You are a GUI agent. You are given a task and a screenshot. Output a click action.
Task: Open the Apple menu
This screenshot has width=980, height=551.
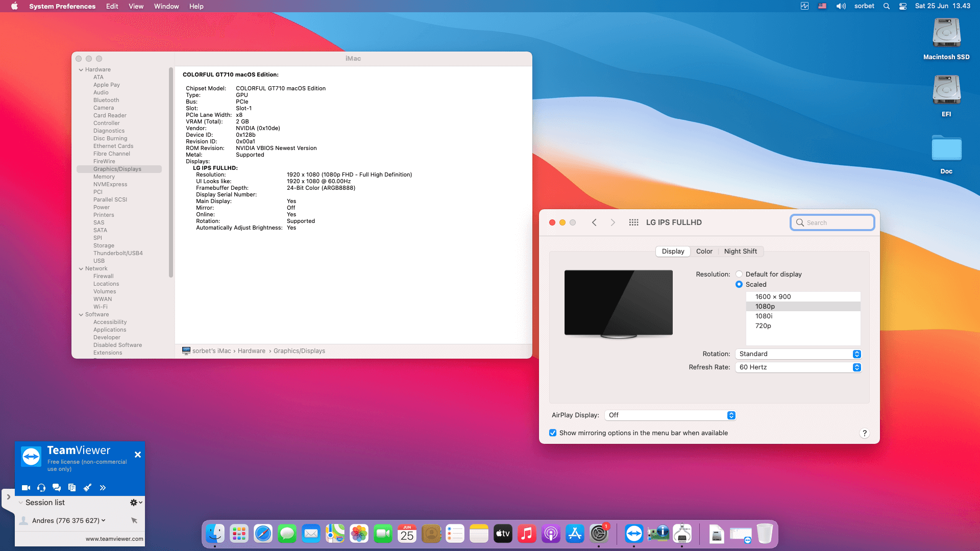[14, 6]
